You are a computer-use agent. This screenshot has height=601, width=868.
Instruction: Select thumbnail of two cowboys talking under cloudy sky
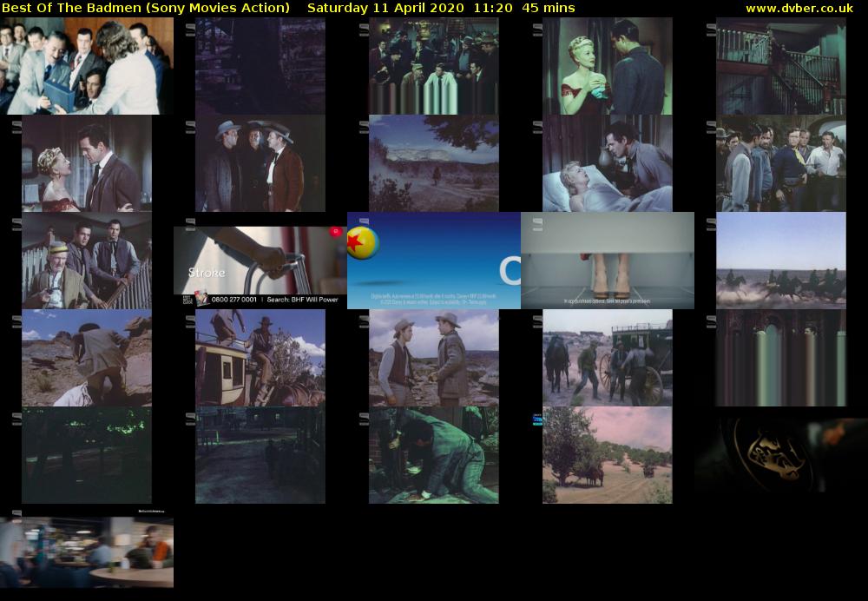click(434, 358)
